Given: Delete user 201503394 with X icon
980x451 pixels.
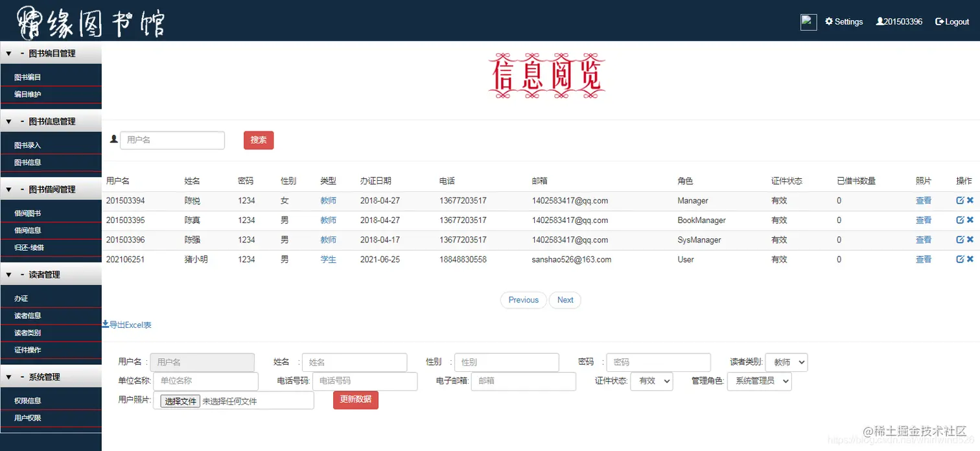Looking at the screenshot, I should tap(970, 201).
